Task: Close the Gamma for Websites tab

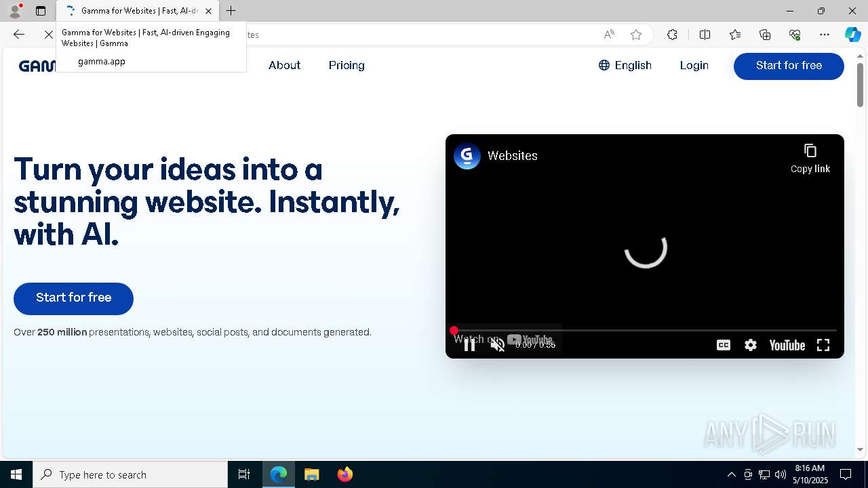Action: pos(208,11)
